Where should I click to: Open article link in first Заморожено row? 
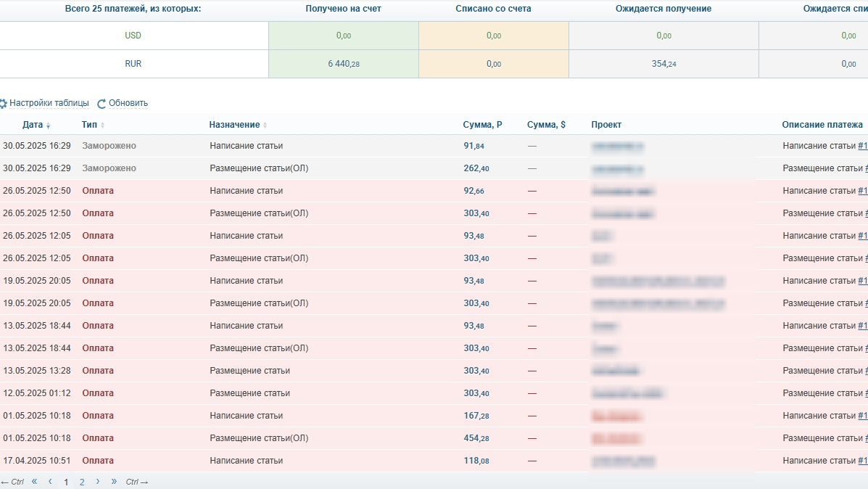862,146
